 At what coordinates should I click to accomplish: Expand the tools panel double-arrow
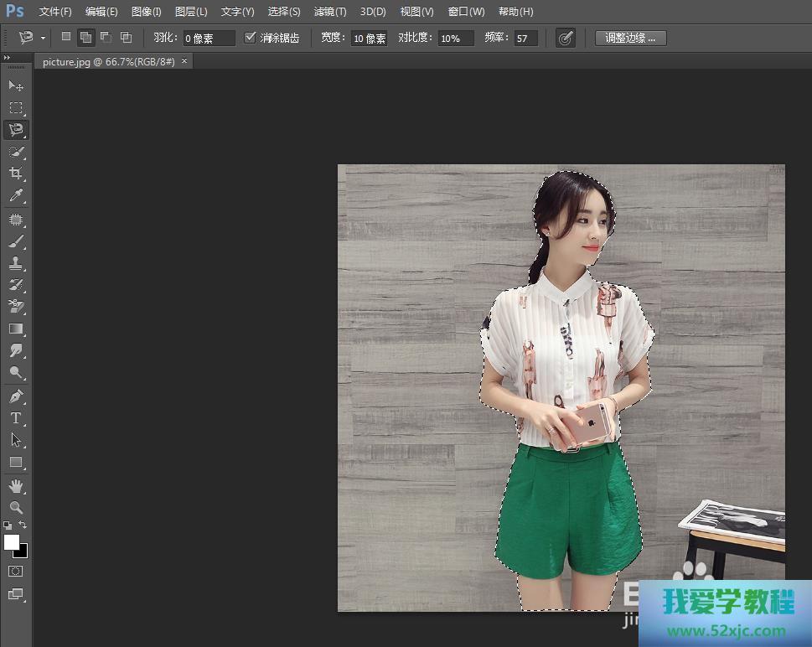point(7,58)
